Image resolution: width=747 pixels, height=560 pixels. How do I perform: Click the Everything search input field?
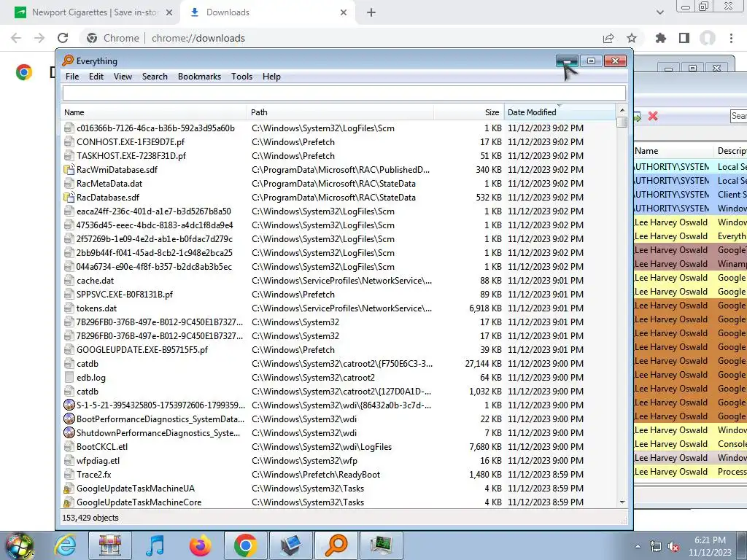click(344, 93)
